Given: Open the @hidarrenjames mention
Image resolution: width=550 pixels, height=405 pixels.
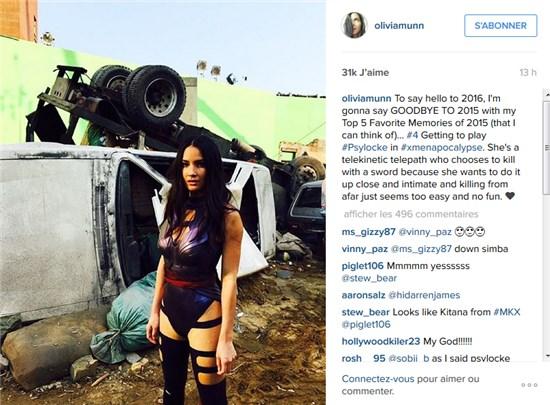Looking at the screenshot, I should (x=424, y=295).
